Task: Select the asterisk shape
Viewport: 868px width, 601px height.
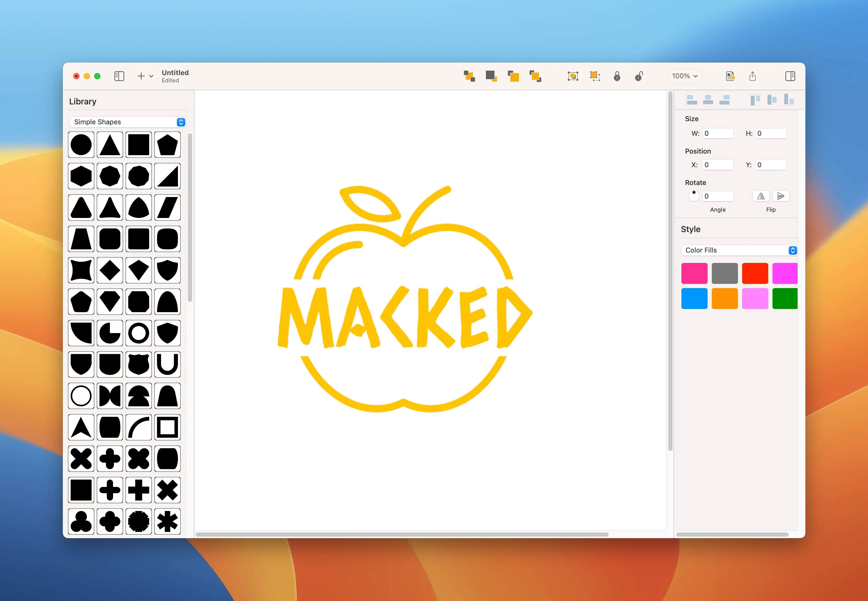Action: 167,521
